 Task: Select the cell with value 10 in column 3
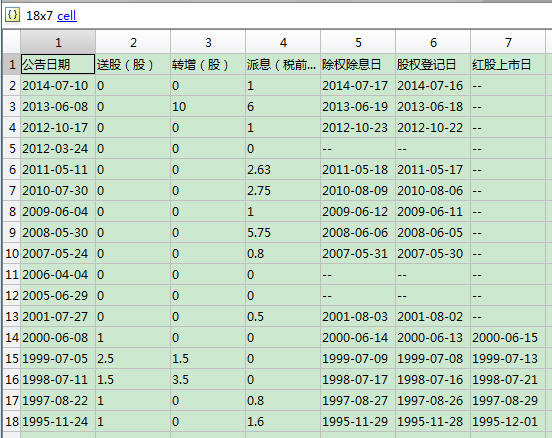pos(208,107)
